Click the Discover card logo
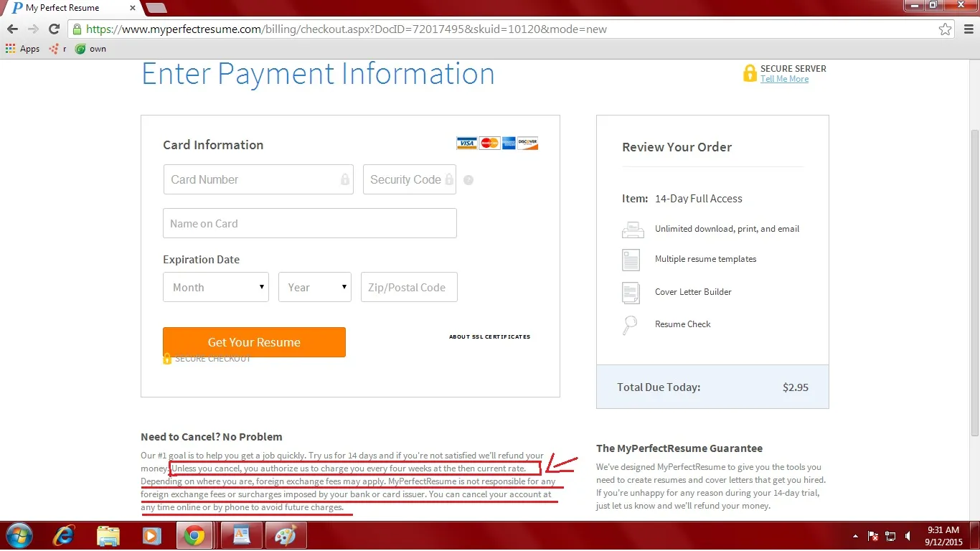The image size is (980, 551). (527, 143)
